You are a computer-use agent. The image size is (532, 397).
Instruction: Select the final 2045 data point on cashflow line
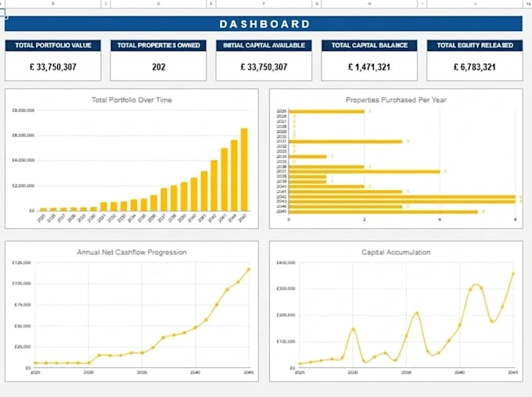pyautogui.click(x=249, y=269)
